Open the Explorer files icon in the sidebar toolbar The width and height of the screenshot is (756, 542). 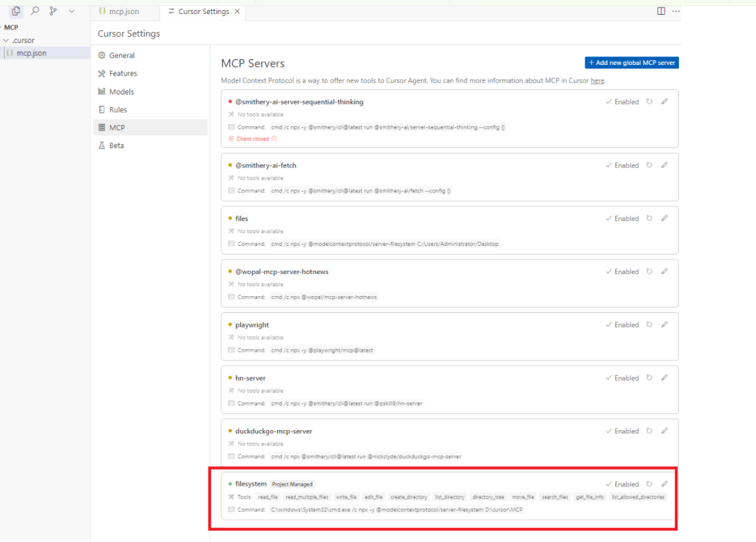pos(16,11)
